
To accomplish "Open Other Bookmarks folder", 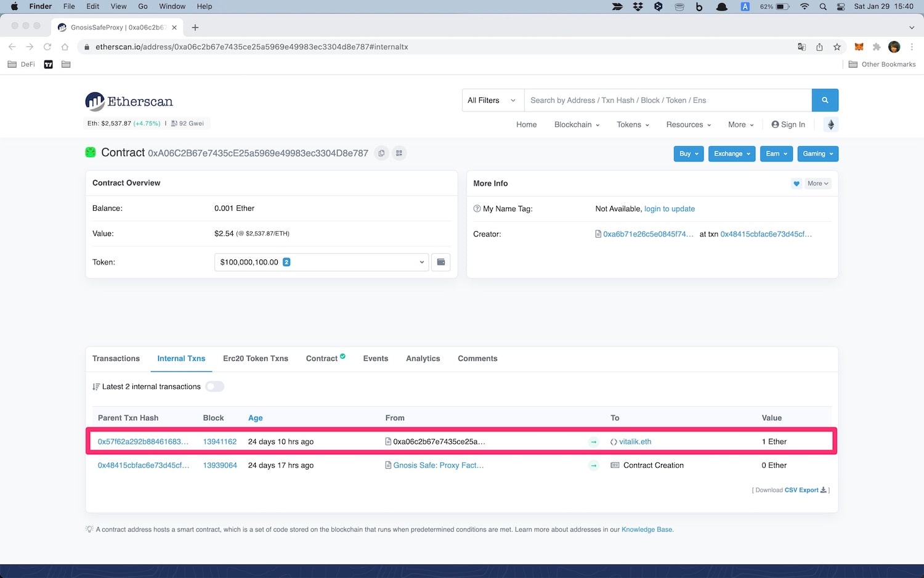I will click(882, 64).
